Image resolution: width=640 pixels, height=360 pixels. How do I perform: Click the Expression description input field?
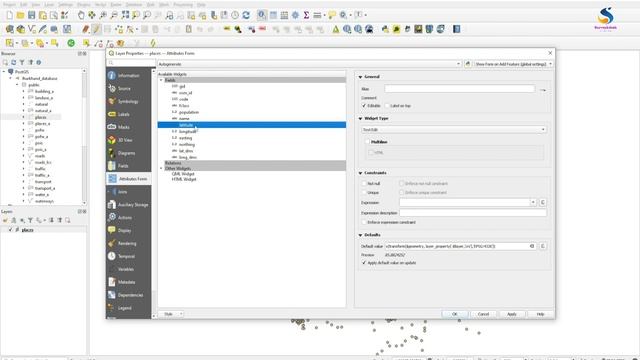point(473,213)
